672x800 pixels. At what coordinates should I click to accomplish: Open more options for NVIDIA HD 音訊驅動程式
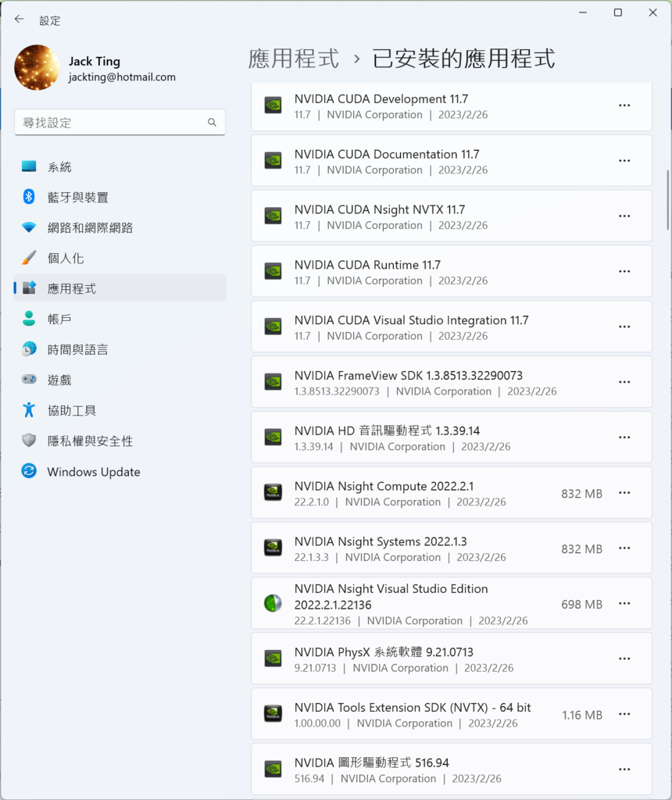(x=624, y=437)
